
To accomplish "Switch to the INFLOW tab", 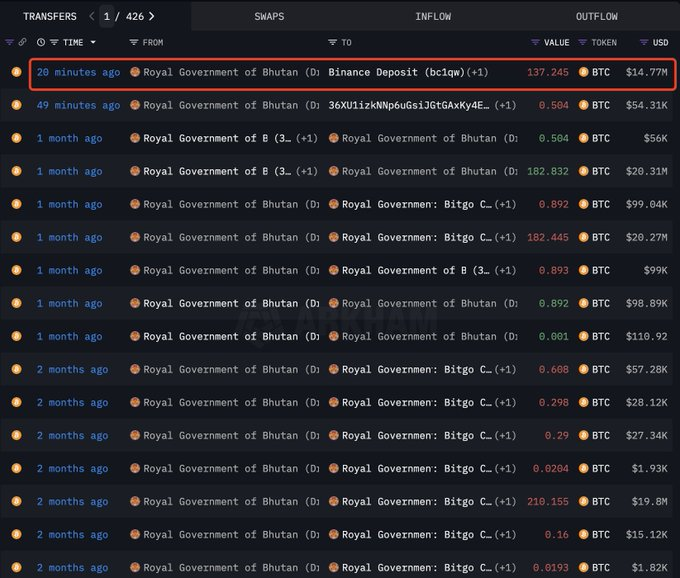I will click(x=433, y=16).
